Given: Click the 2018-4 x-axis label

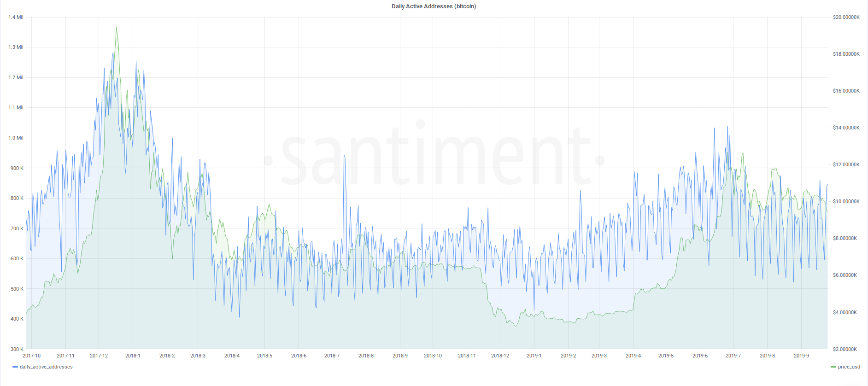Looking at the screenshot, I should click(x=232, y=356).
